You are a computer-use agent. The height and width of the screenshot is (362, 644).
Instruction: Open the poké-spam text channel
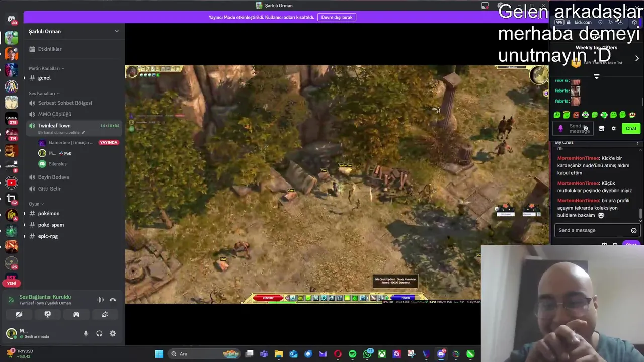click(74, 225)
